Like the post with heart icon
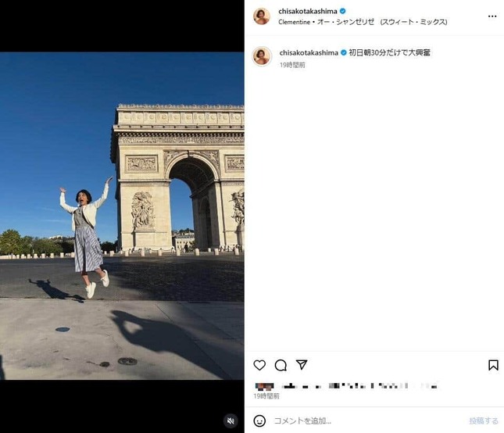 [x=259, y=365]
